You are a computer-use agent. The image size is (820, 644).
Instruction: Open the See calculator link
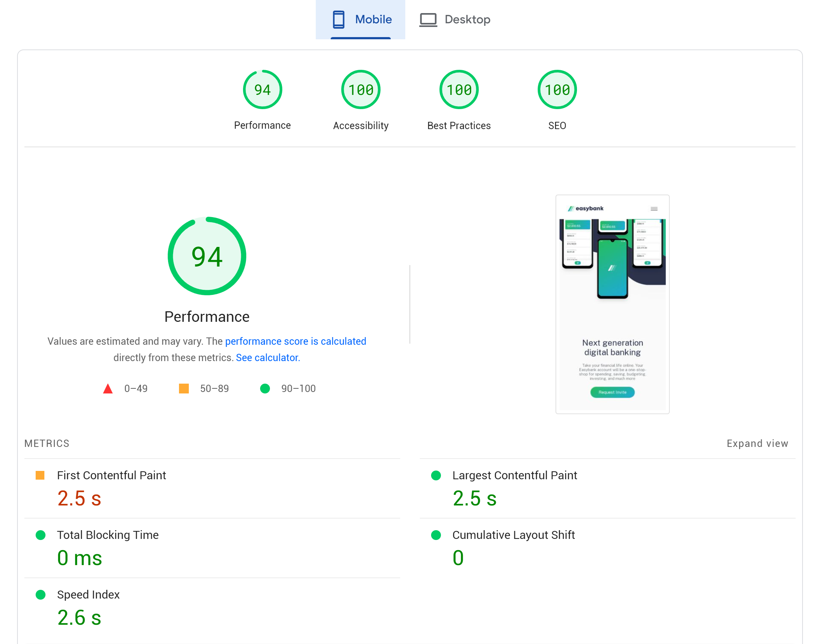click(x=268, y=357)
